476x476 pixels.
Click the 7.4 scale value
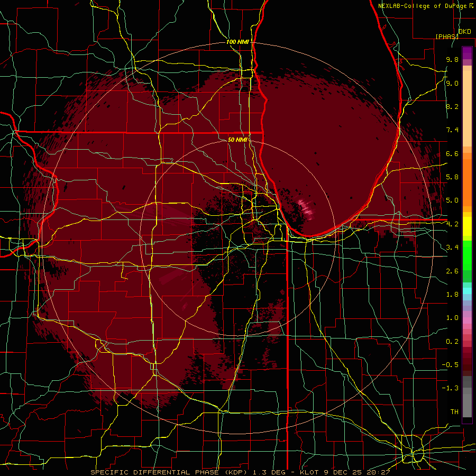pyautogui.click(x=452, y=130)
